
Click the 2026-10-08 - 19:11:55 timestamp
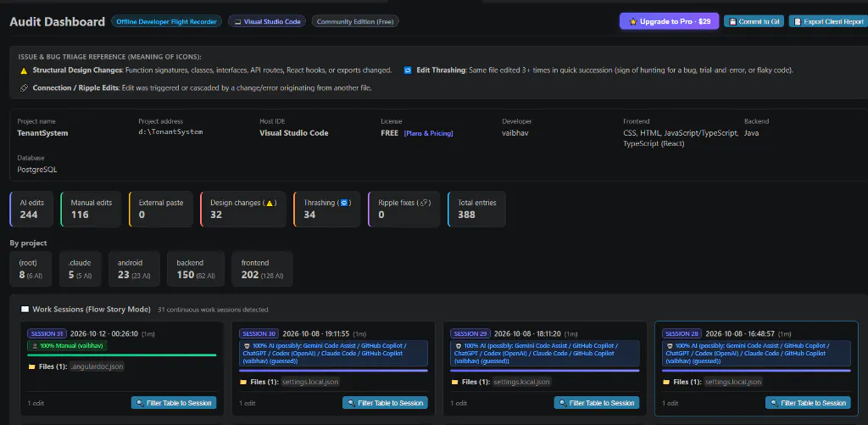click(316, 333)
